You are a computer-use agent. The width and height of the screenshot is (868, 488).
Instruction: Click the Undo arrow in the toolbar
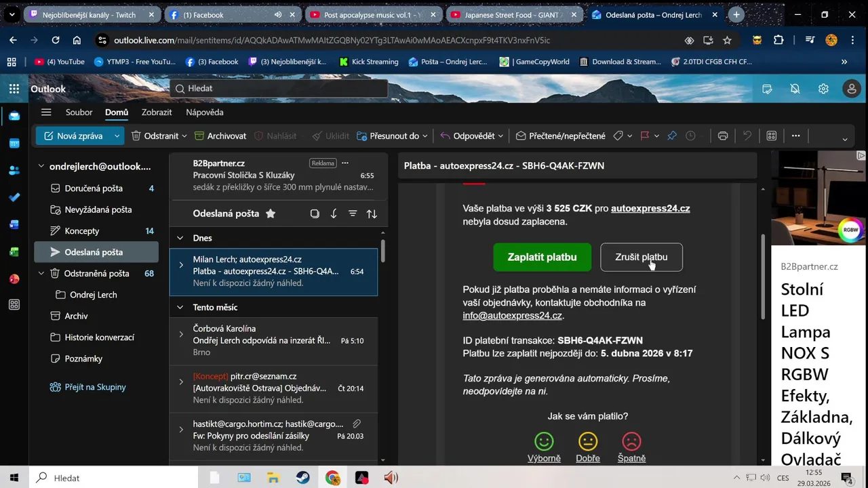click(747, 136)
